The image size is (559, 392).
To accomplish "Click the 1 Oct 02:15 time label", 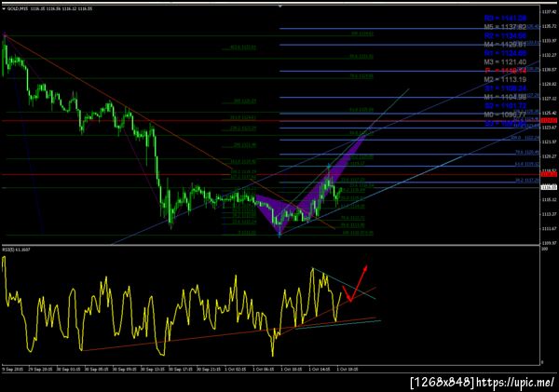I will (x=236, y=370).
